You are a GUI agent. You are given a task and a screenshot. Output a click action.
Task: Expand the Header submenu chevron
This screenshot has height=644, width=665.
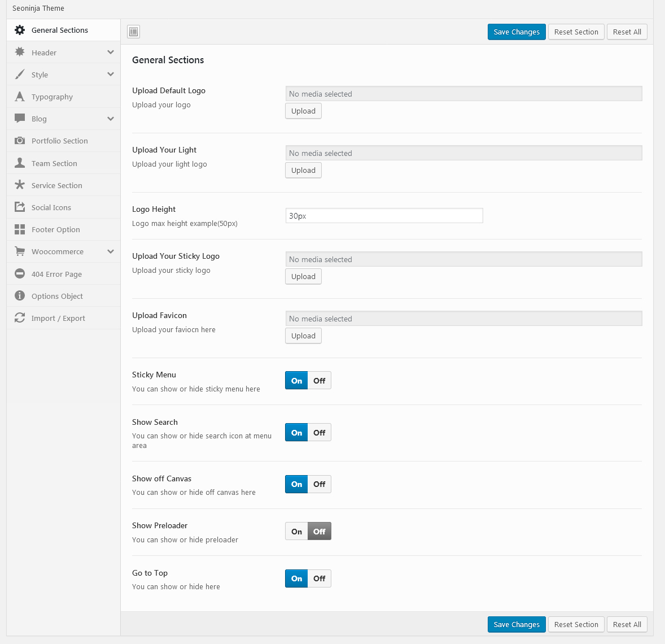click(111, 52)
